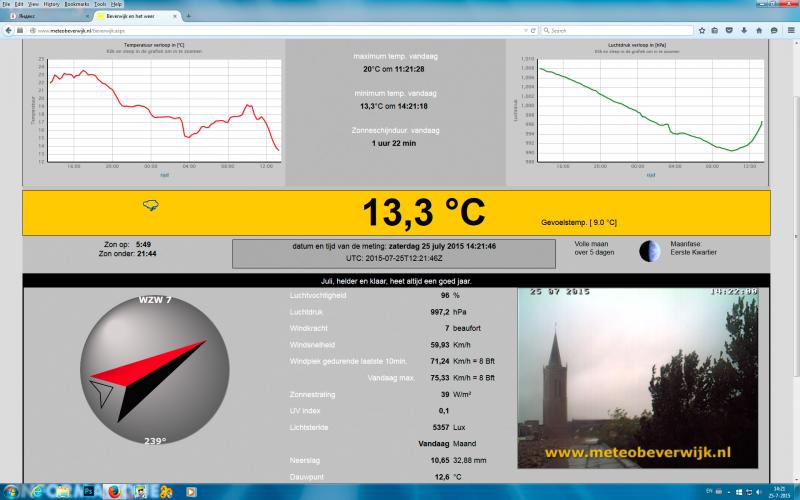This screenshot has height=500, width=800.
Task: Click the 'Maanfase: Eerste Kwartier' text
Action: [x=693, y=248]
